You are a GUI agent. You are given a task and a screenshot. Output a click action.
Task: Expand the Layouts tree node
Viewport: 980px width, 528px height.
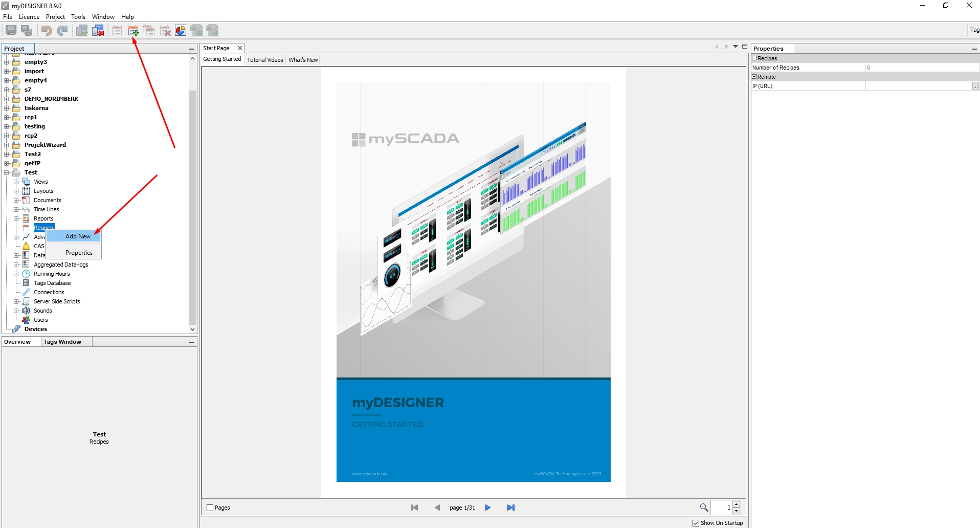click(16, 191)
